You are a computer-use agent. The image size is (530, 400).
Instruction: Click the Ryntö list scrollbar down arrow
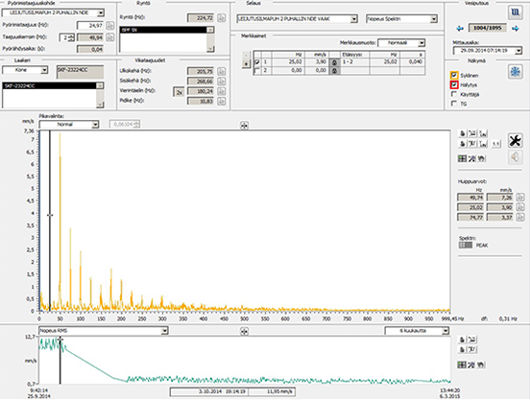[211, 49]
